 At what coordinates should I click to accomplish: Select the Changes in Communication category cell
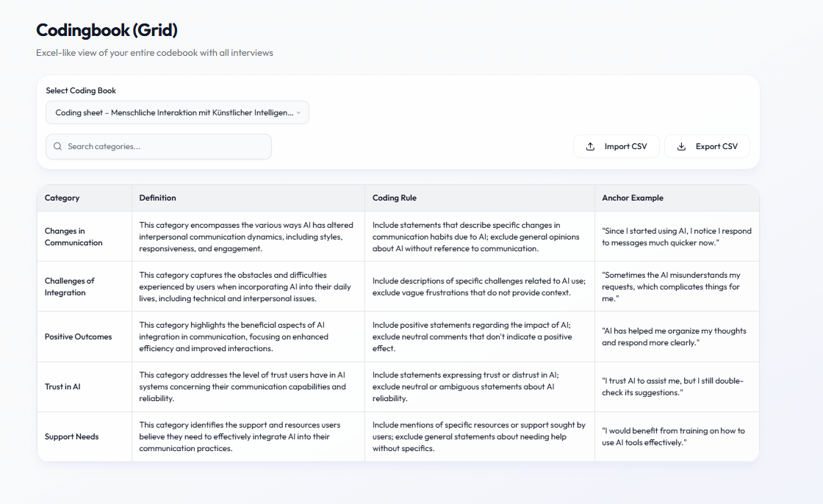(73, 237)
